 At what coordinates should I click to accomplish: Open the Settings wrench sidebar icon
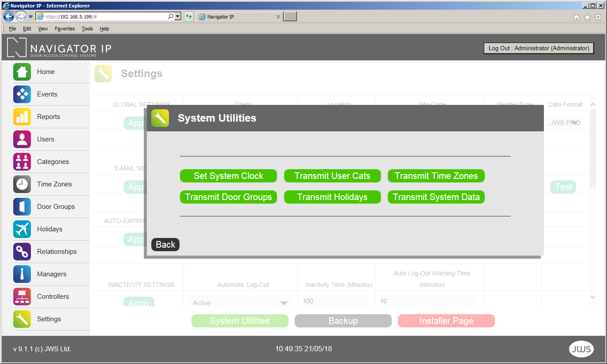pyautogui.click(x=22, y=319)
